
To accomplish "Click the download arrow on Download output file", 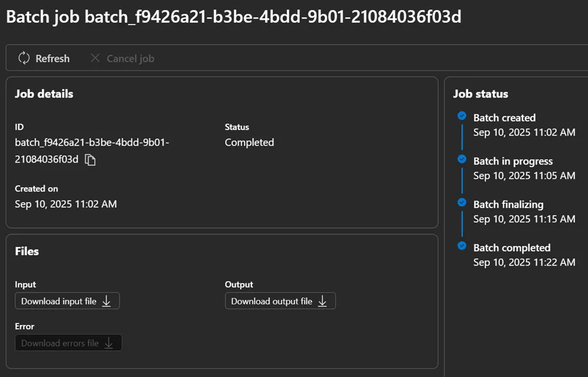I will click(x=323, y=300).
